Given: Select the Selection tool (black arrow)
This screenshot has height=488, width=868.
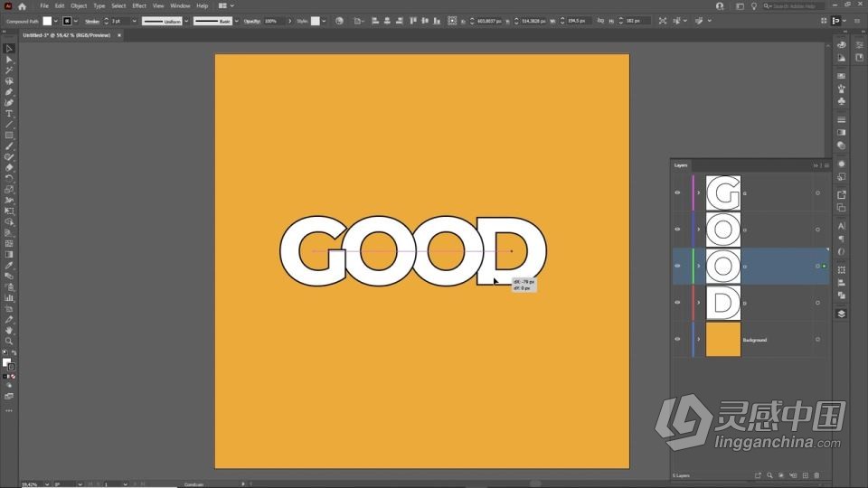Looking at the screenshot, I should tap(9, 49).
